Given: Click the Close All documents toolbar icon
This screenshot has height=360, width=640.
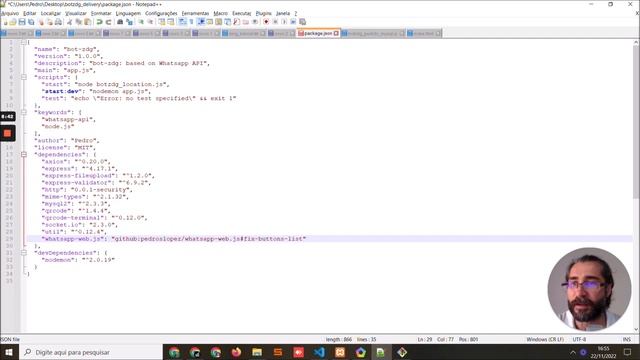Looking at the screenshot, I should pos(50,22).
